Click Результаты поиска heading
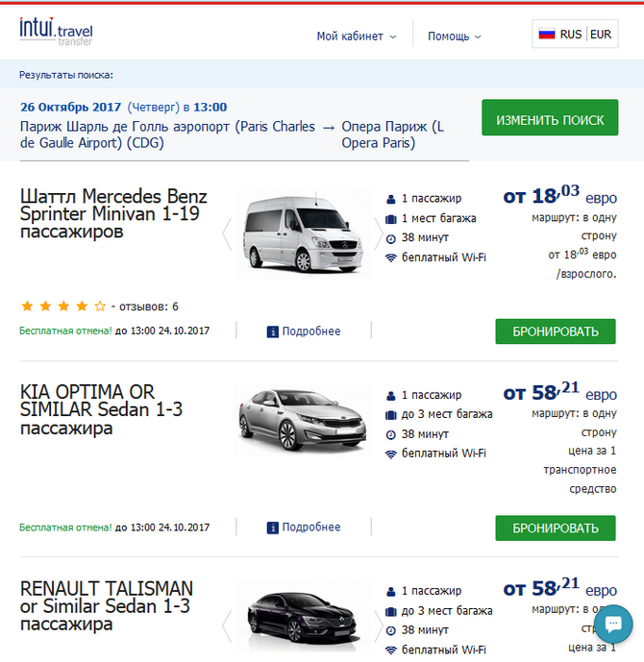644x662 pixels. 66,75
